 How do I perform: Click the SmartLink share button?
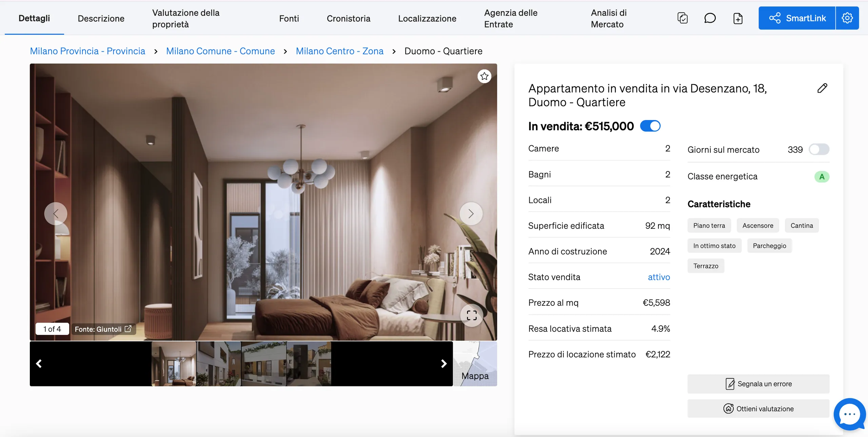[x=797, y=18]
